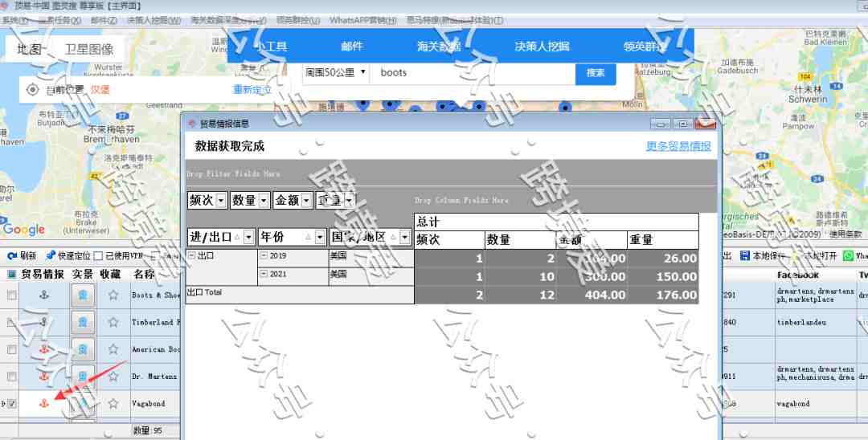Switch map to 卫星图像 view

click(x=89, y=49)
